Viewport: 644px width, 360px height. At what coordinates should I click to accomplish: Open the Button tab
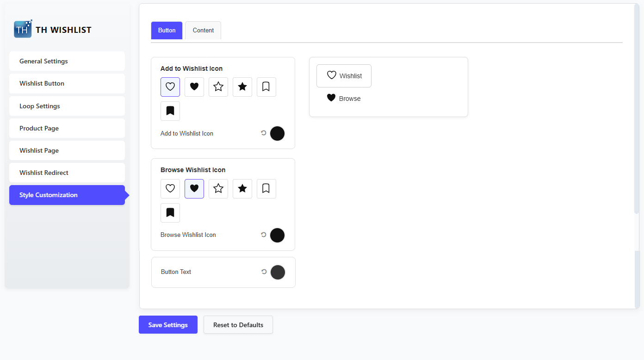click(167, 31)
